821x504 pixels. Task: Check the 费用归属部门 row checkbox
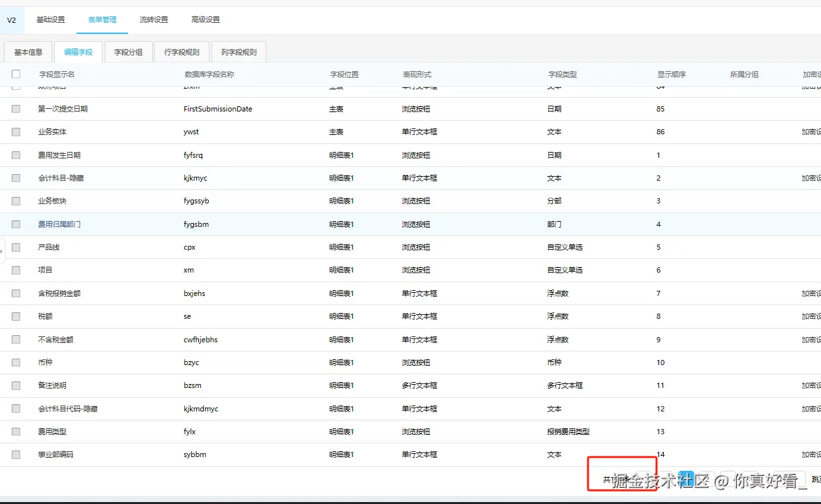pyautogui.click(x=16, y=224)
